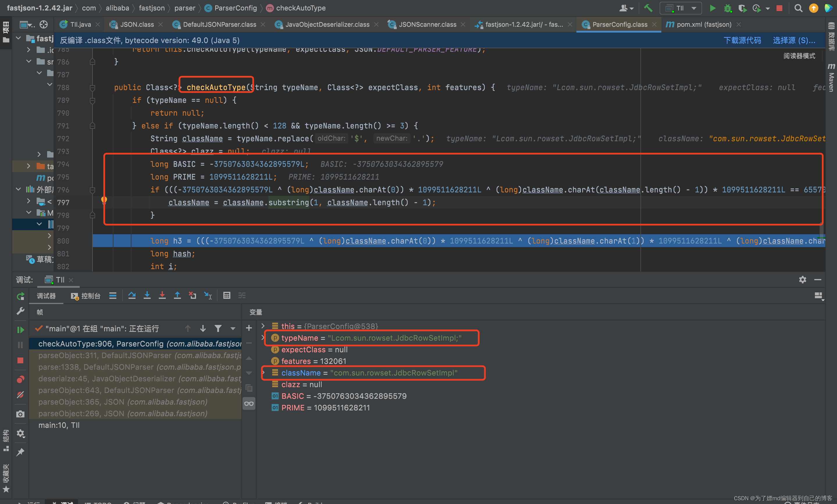The image size is (837, 504).
Task: Toggle show watches glasses icon
Action: [x=249, y=403]
